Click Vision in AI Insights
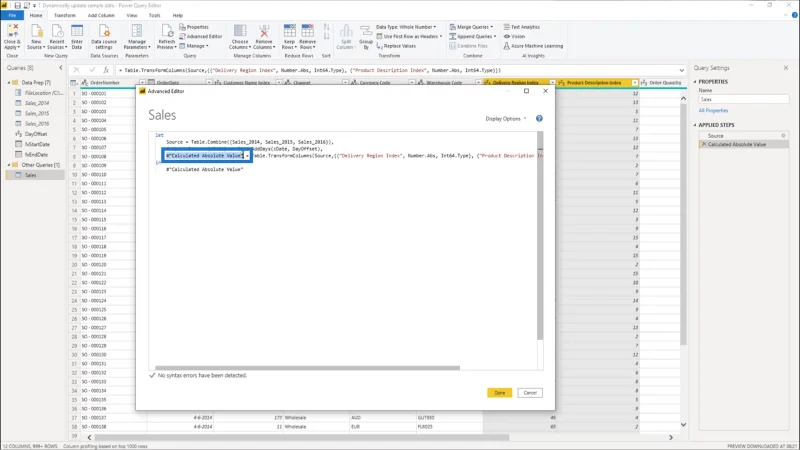The width and height of the screenshot is (800, 450). pos(514,36)
